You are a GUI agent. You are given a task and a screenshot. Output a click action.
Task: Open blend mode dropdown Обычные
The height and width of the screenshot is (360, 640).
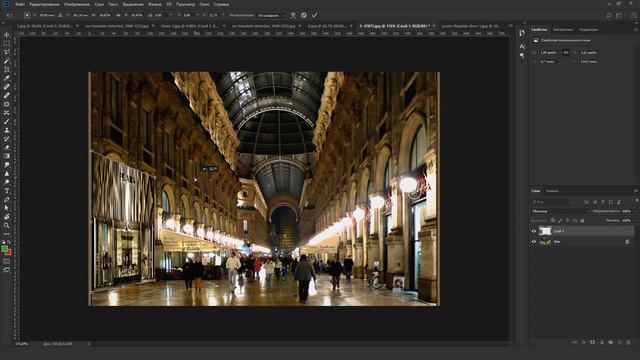click(560, 211)
